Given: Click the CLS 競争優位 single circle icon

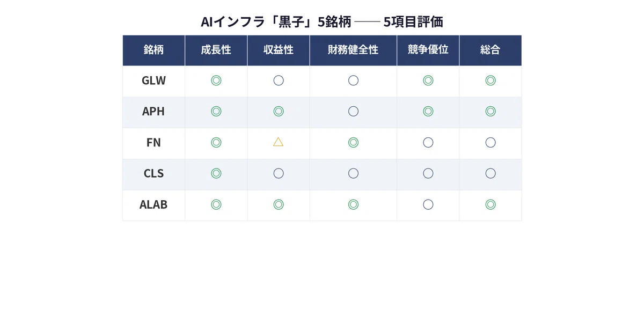Looking at the screenshot, I should pos(428,173).
